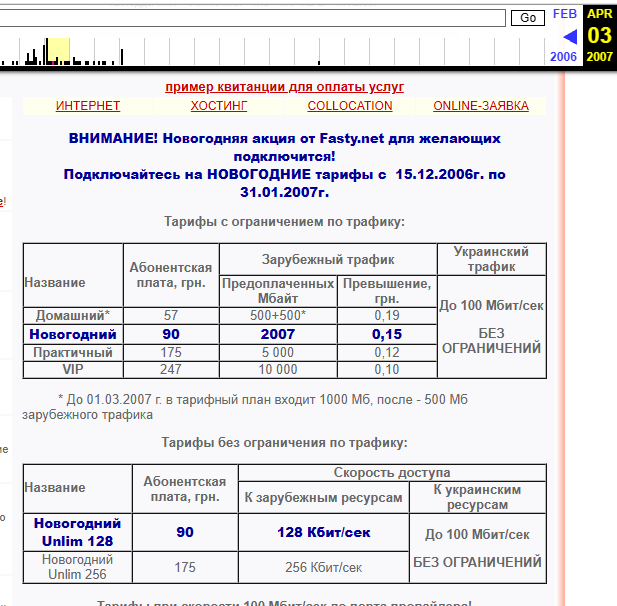Screen dimensions: 617x606
Task: Click the 0,15 overage price cell
Action: (387, 334)
